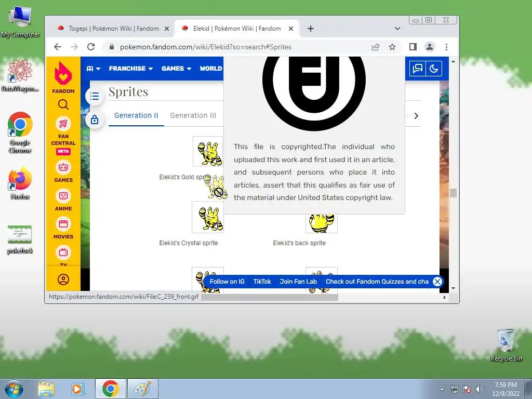Open Paint from the taskbar
This screenshot has height=399, width=532.
point(143,389)
